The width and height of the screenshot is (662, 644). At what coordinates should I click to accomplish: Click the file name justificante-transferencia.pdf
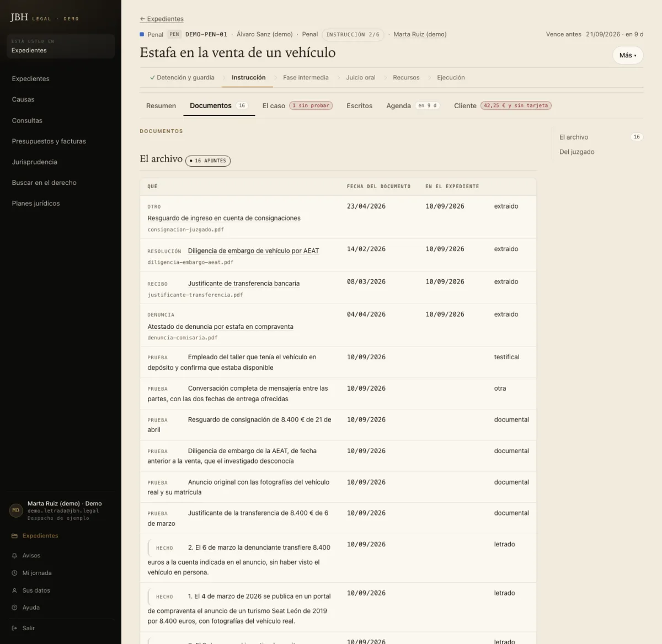(x=195, y=295)
